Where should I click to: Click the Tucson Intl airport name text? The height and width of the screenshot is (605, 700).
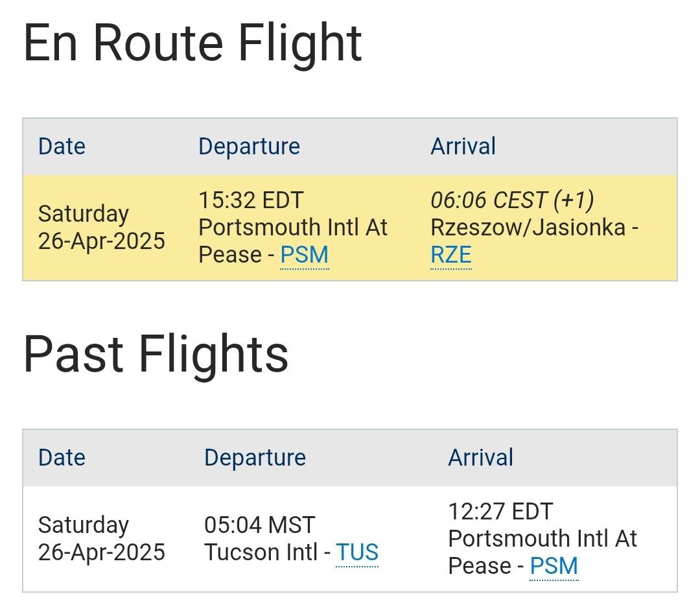261,552
